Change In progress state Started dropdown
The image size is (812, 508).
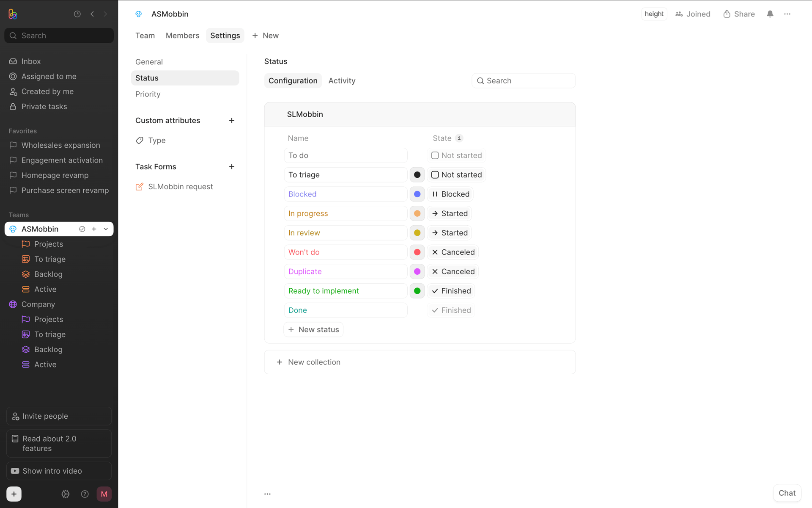449,214
